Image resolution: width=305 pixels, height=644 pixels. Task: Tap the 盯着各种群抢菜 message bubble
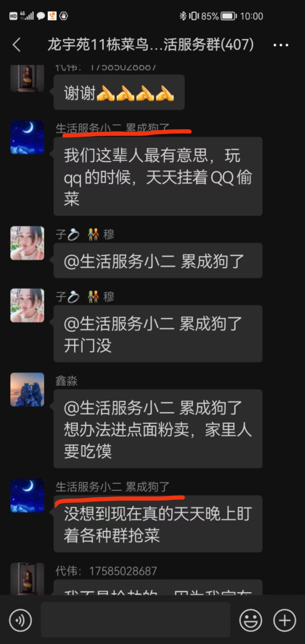158,524
